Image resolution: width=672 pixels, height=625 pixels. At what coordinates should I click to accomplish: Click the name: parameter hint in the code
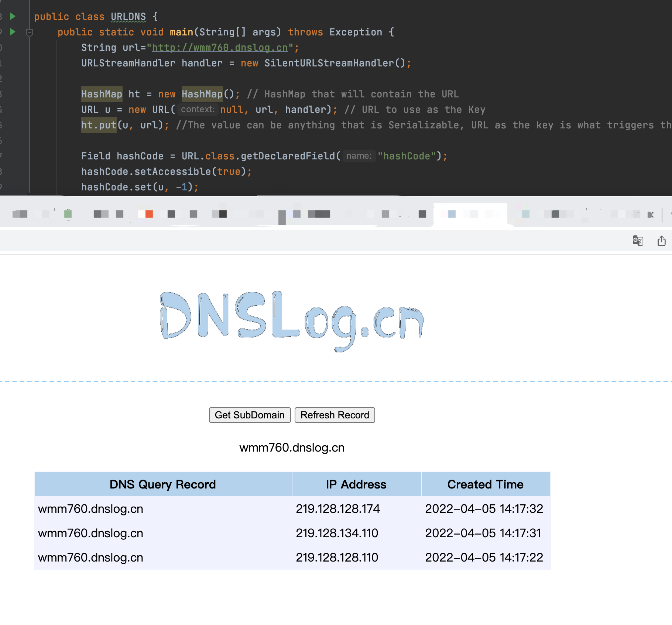tap(359, 156)
